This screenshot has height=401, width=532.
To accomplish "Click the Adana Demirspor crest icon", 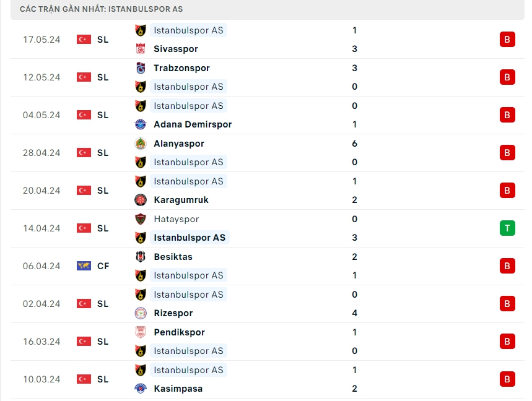I will [x=141, y=124].
